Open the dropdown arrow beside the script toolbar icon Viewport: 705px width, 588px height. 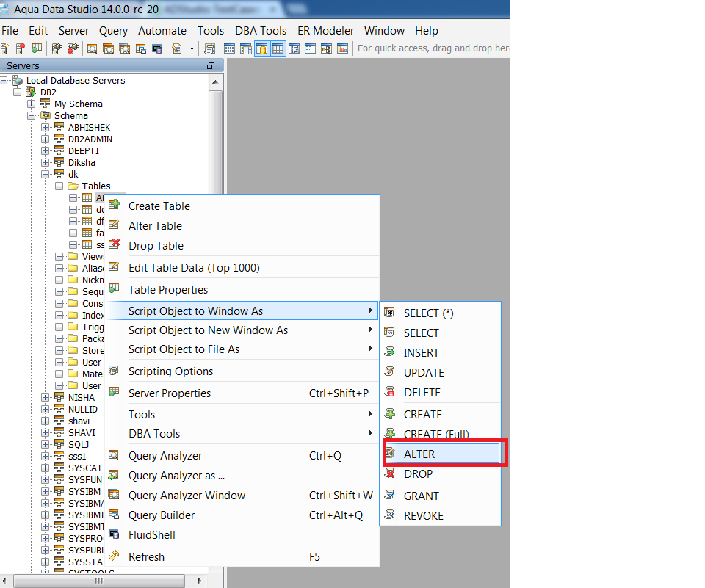[x=192, y=48]
